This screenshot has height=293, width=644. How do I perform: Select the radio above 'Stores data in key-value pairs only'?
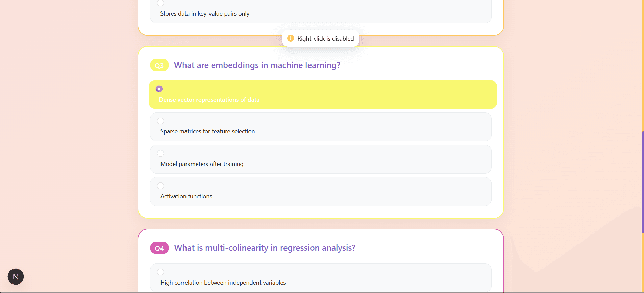(x=160, y=3)
